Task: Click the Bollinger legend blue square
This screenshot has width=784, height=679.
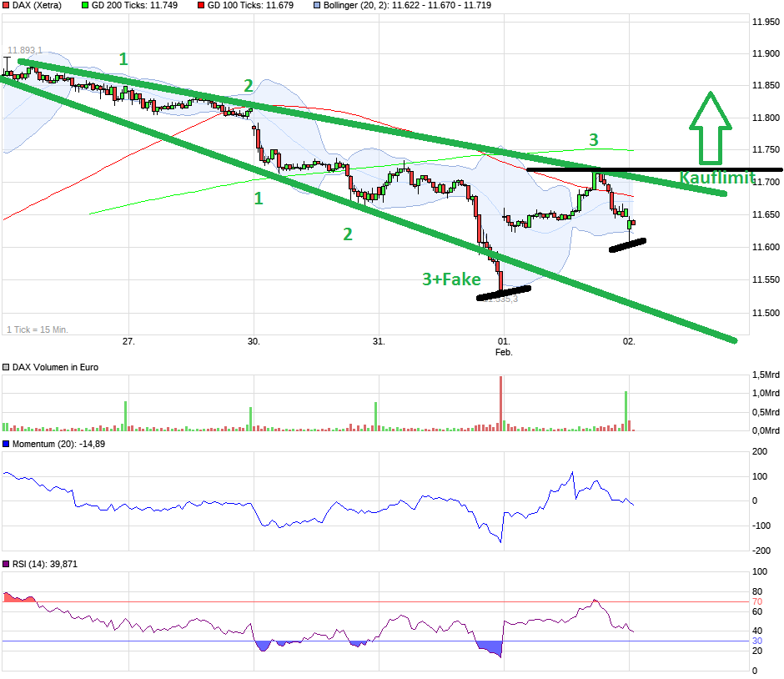Action: (x=317, y=6)
